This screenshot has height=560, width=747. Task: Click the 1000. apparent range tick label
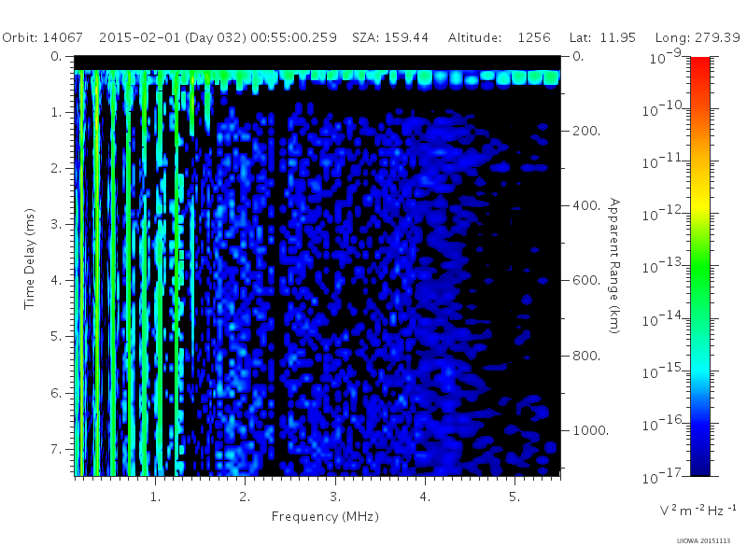591,430
